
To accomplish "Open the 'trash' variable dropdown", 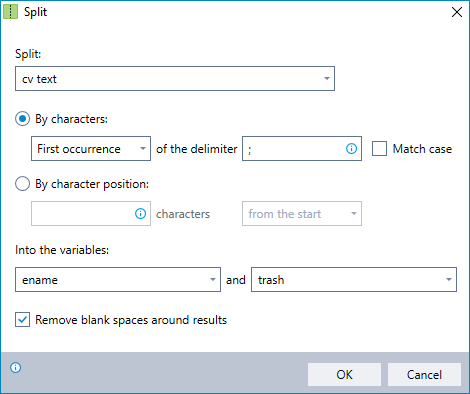I will pyautogui.click(x=354, y=280).
